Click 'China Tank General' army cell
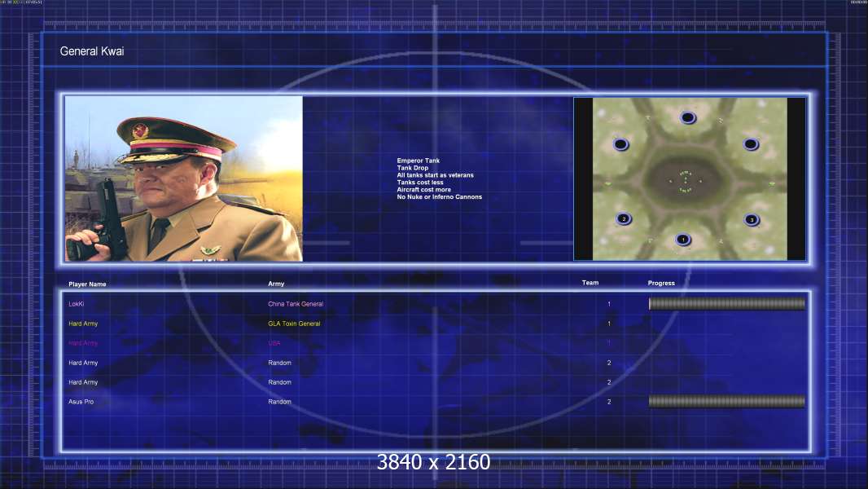 296,304
